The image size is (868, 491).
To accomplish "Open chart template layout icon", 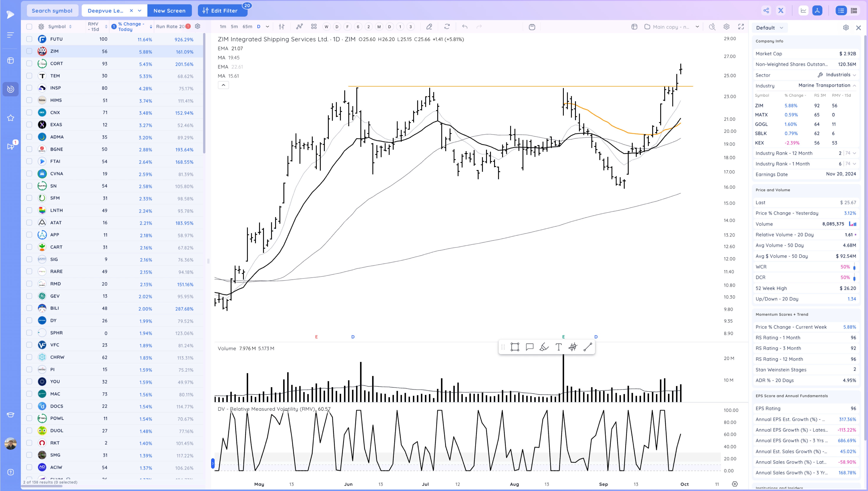I will (634, 27).
